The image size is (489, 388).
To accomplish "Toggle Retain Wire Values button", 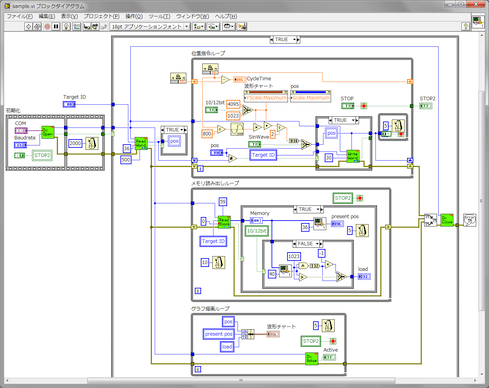I will [77, 26].
